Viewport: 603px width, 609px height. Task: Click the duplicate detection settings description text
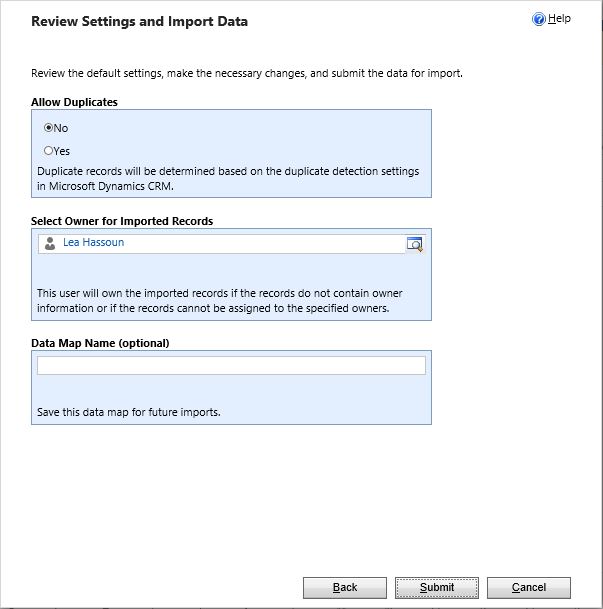[228, 178]
